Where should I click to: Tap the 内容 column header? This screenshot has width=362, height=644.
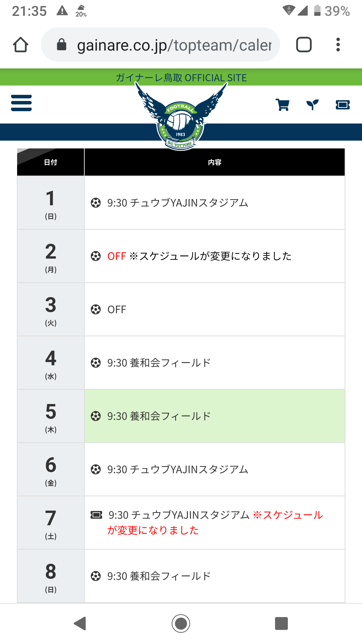point(214,162)
